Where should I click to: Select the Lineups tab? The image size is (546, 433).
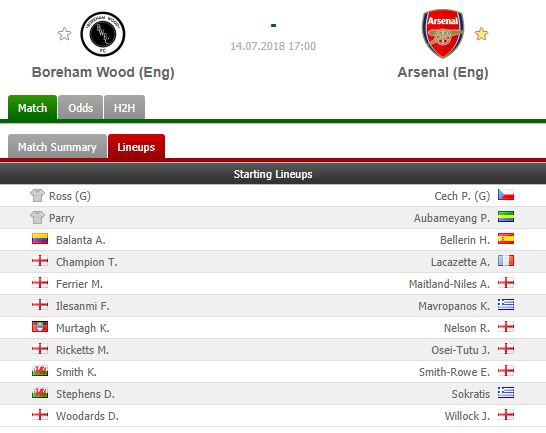pos(136,146)
